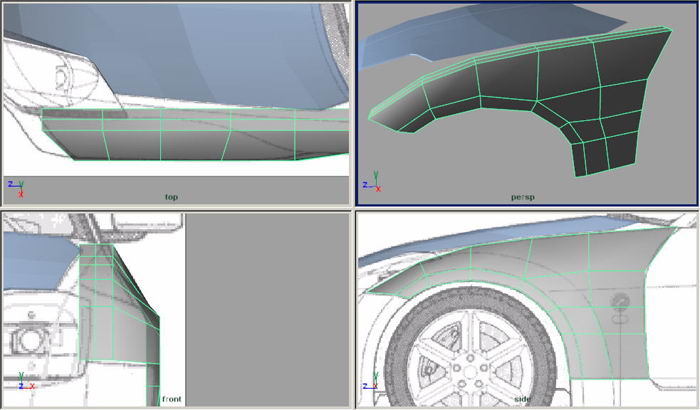Click the 'top' viewport name label

coord(171,197)
